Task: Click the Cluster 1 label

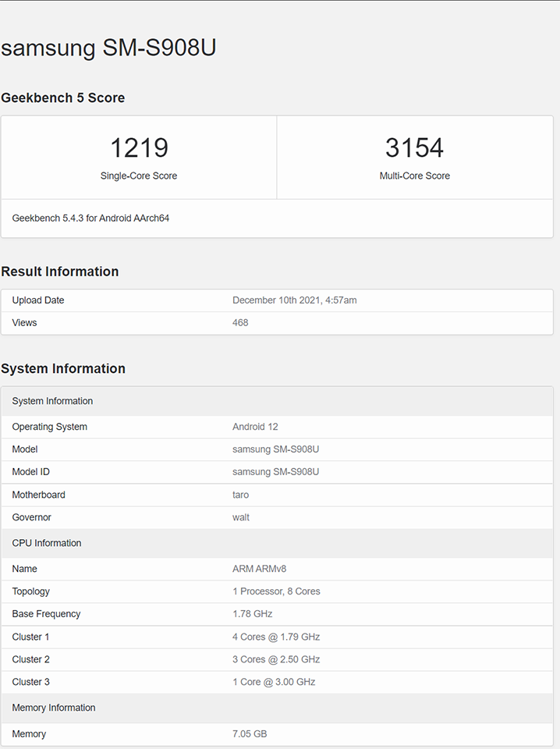Action: click(x=31, y=637)
